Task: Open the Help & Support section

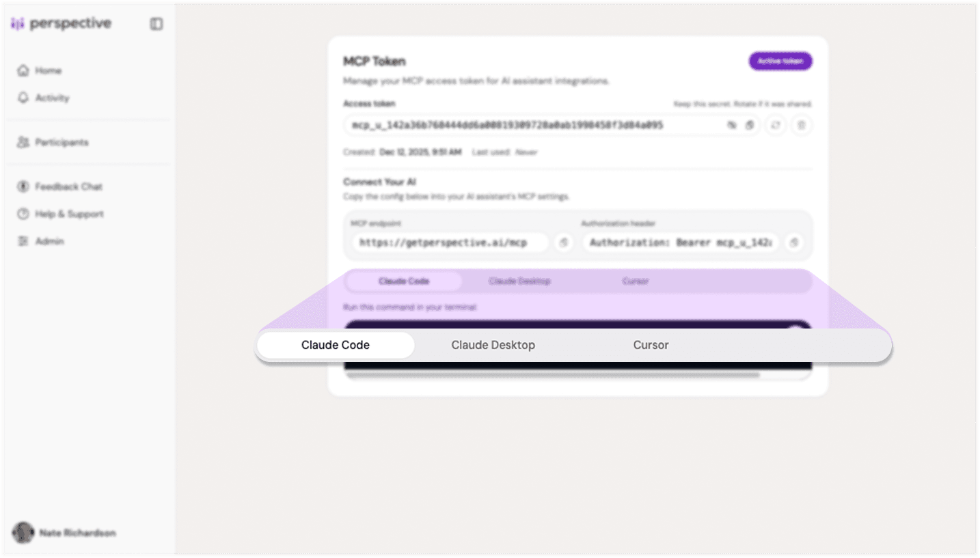Action: 68,214
